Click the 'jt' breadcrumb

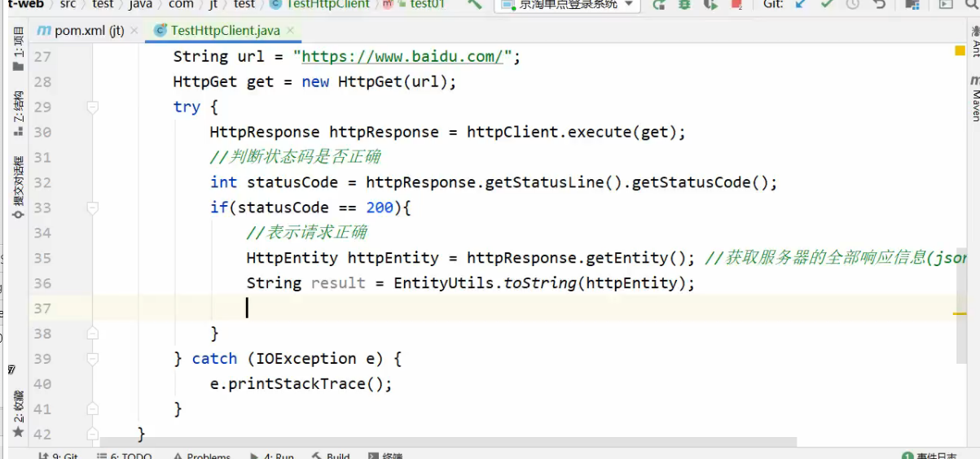point(213,4)
